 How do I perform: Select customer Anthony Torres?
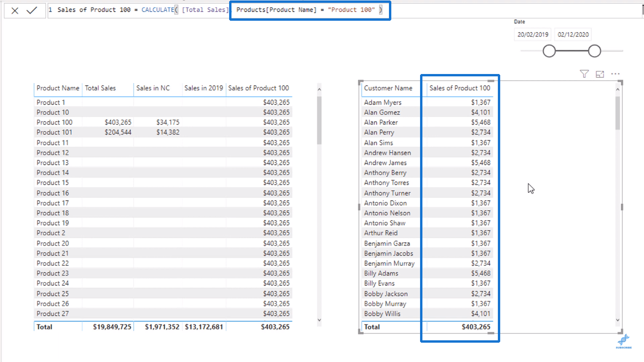point(387,183)
